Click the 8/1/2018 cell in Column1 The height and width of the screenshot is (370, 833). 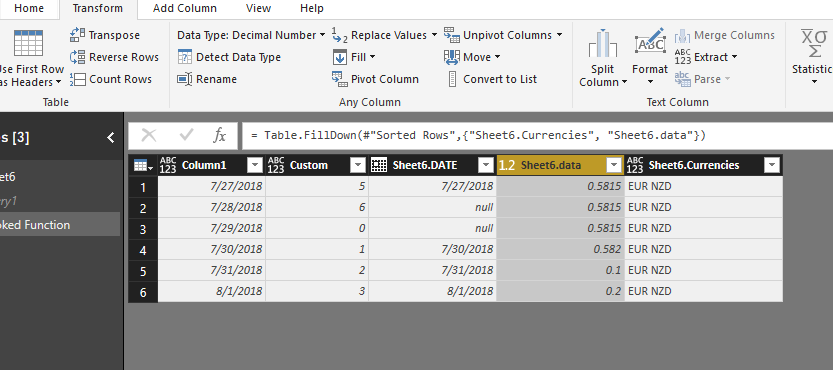tap(212, 291)
